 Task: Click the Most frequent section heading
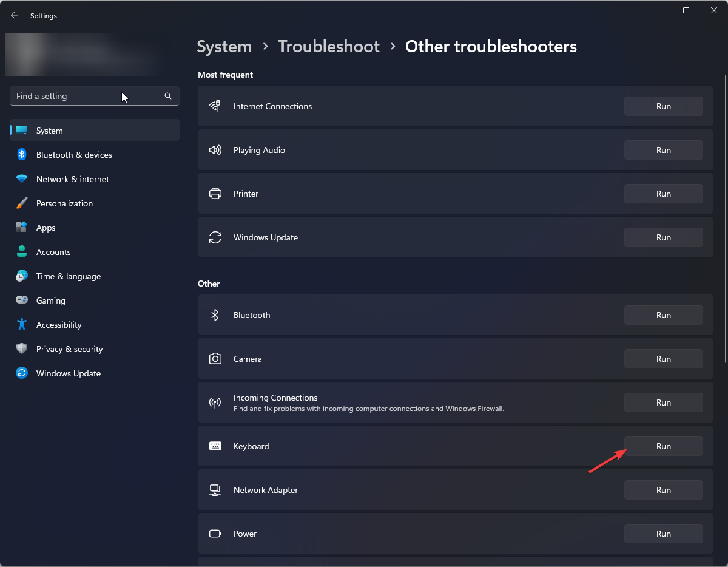226,75
